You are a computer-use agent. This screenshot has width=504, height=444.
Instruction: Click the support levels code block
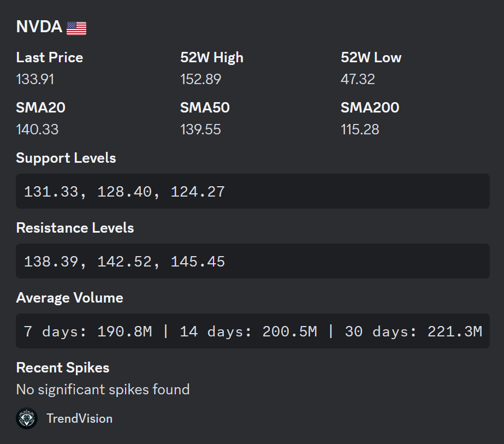pos(252,191)
